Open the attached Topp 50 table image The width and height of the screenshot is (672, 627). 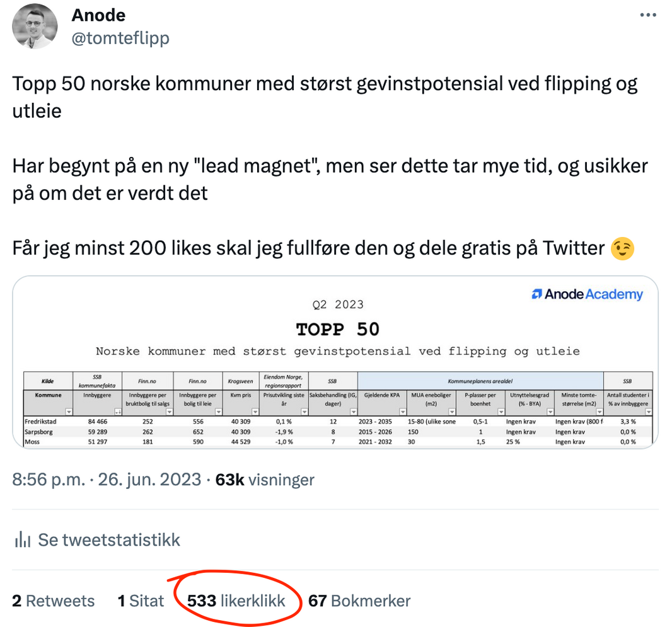[335, 362]
